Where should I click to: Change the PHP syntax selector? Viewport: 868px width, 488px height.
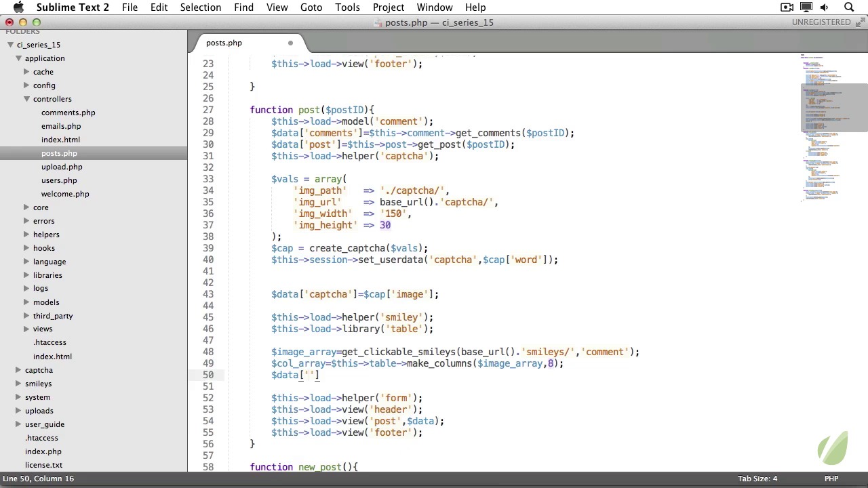click(831, 479)
